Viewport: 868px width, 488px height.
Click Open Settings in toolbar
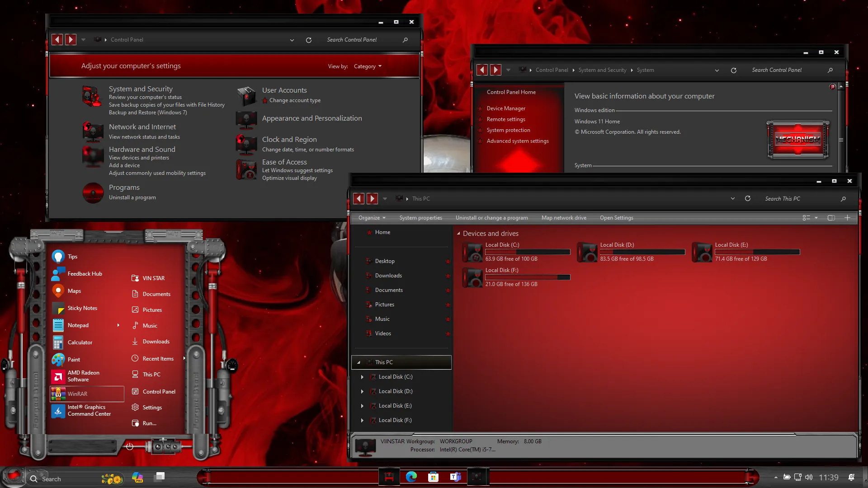pos(616,218)
